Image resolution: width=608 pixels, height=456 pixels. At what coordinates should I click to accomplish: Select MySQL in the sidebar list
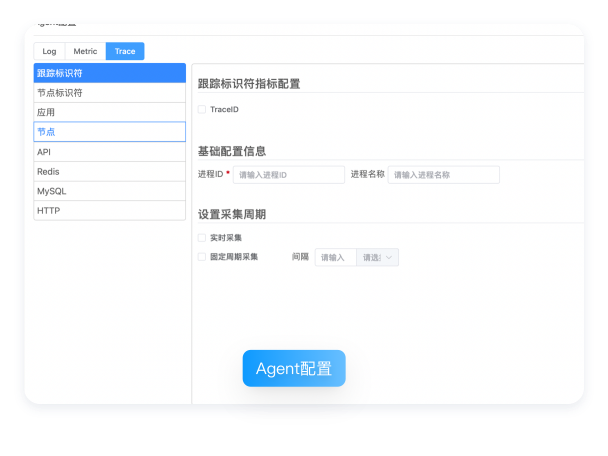(x=109, y=191)
